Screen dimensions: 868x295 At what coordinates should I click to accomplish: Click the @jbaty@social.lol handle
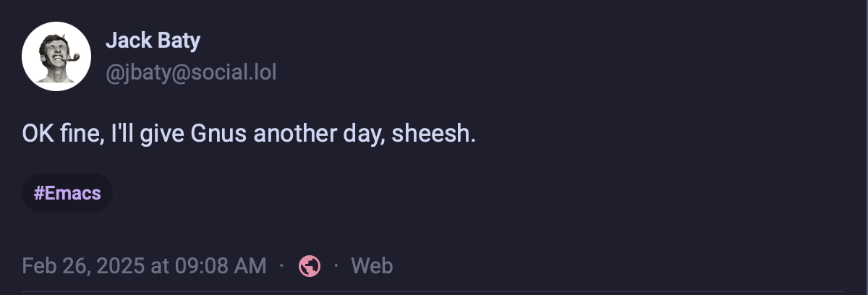pyautogui.click(x=191, y=73)
